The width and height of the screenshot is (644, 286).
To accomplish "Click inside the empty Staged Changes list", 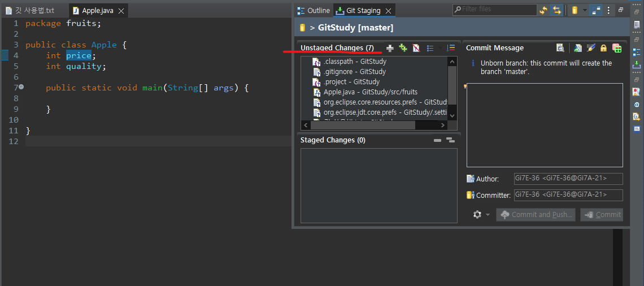I will [378, 185].
